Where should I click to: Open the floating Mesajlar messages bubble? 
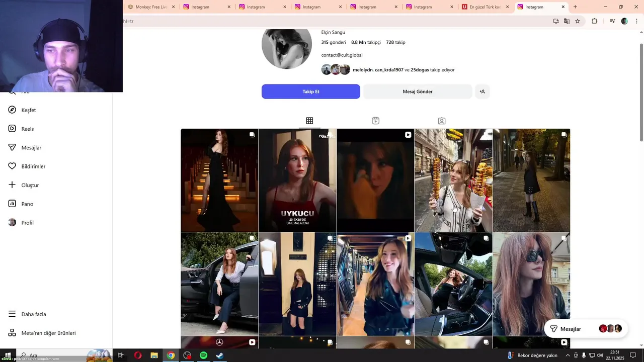point(586,329)
